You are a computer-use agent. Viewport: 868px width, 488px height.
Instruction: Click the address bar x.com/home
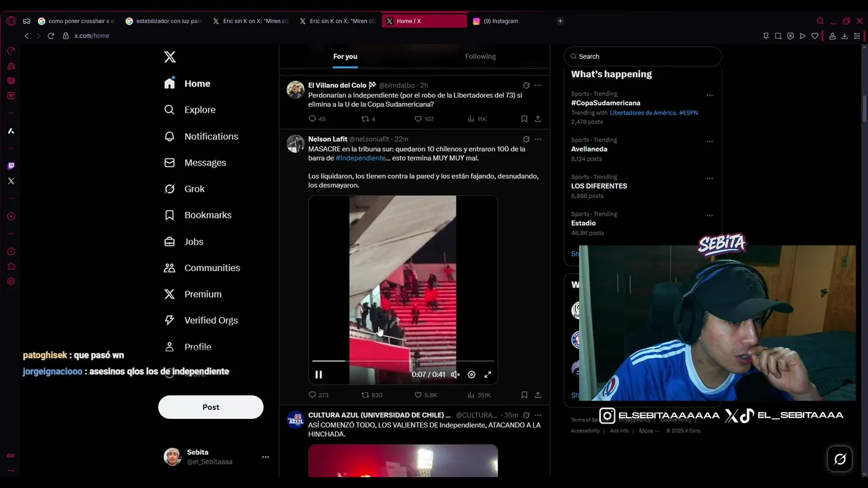point(92,36)
